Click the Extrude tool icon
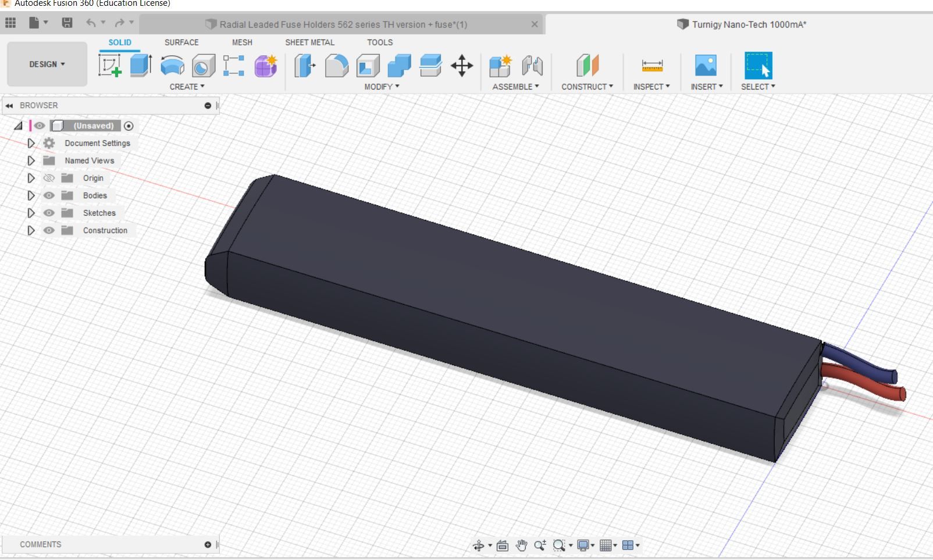The width and height of the screenshot is (933, 560). coord(141,66)
